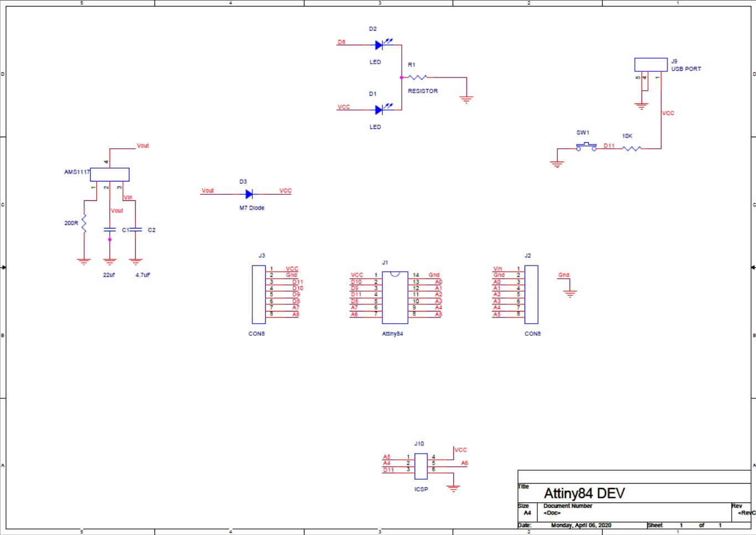Select the J1 Attiny84 chip body

point(395,298)
